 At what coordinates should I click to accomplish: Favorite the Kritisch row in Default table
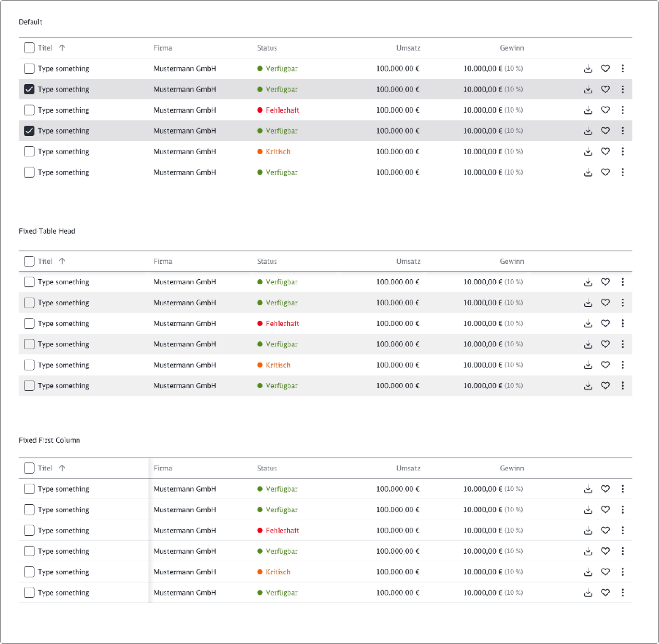pyautogui.click(x=605, y=152)
